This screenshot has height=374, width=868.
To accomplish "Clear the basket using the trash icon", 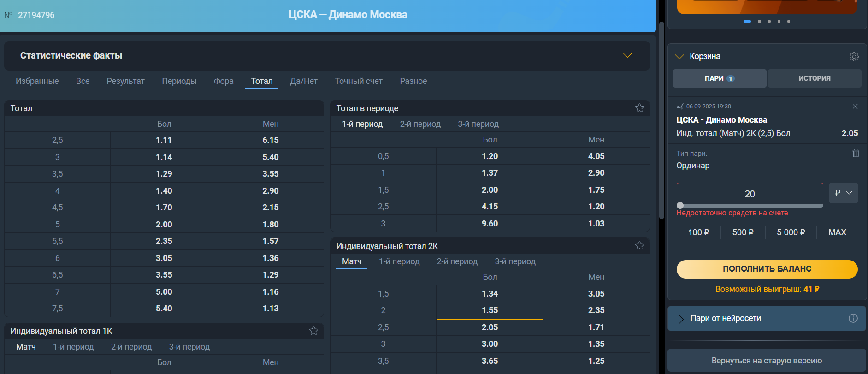I will [x=856, y=153].
